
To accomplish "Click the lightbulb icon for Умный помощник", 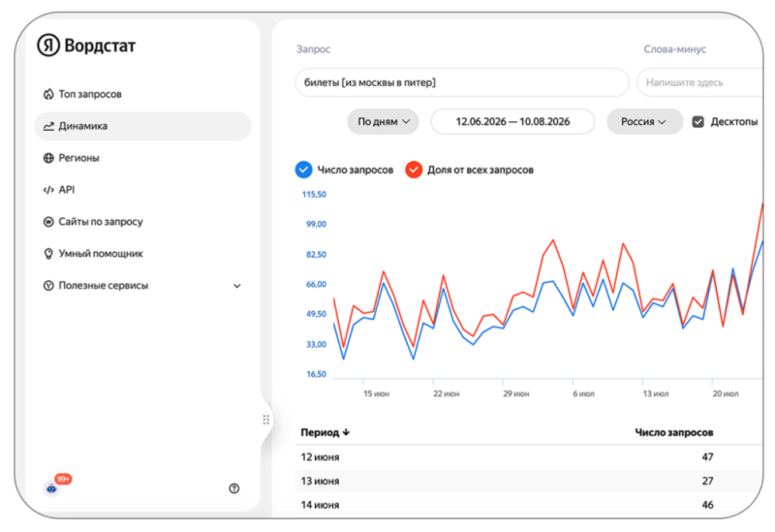I will [48, 254].
